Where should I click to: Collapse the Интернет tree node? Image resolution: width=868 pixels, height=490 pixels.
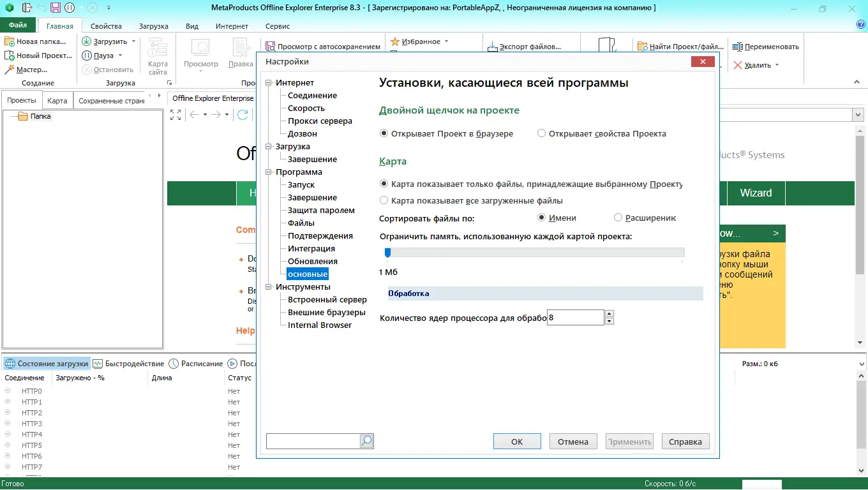[x=269, y=83]
